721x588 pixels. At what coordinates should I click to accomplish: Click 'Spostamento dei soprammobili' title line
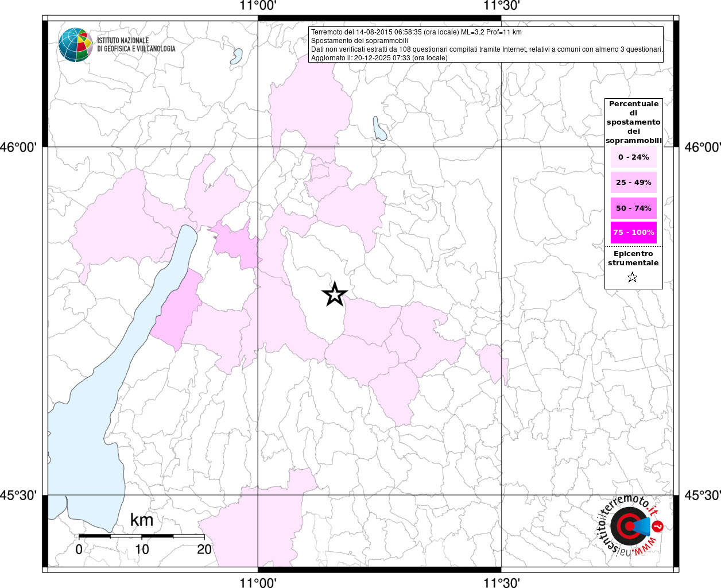(359, 41)
